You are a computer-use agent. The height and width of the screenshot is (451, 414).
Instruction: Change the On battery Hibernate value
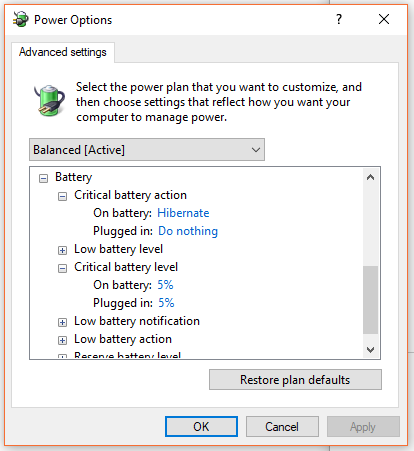[183, 213]
